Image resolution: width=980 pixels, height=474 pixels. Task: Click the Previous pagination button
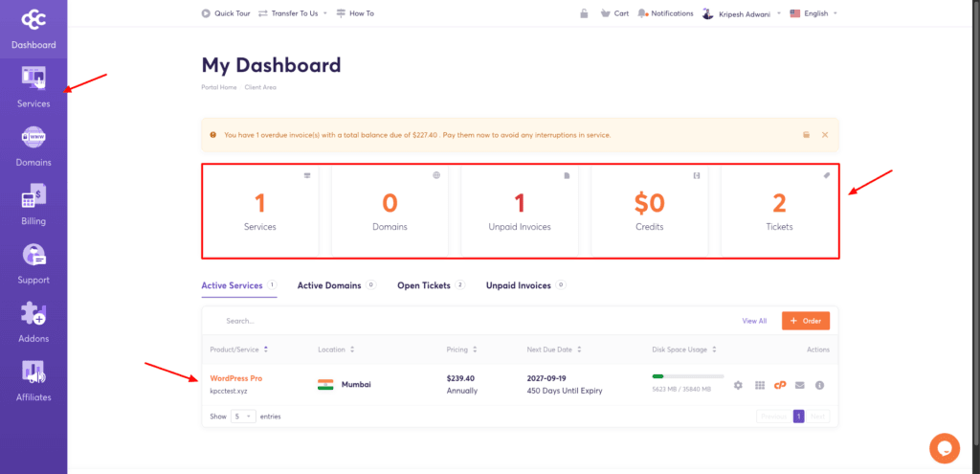(x=773, y=417)
